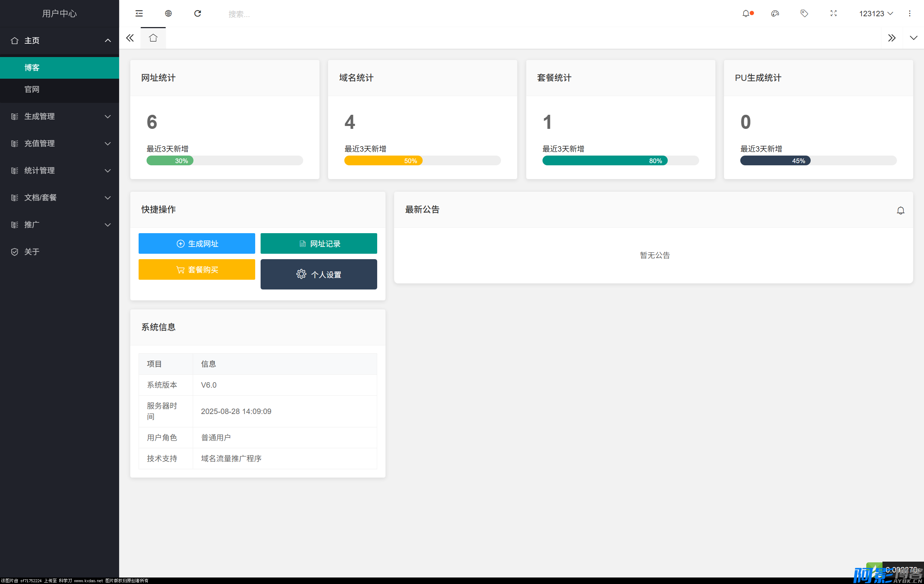Click the 搜索 search input field
This screenshot has width=924, height=584.
click(269, 14)
